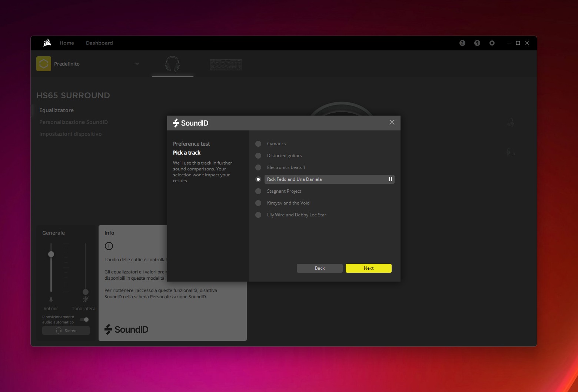Open the notifications badge icon
The width and height of the screenshot is (578, 392).
(x=462, y=43)
